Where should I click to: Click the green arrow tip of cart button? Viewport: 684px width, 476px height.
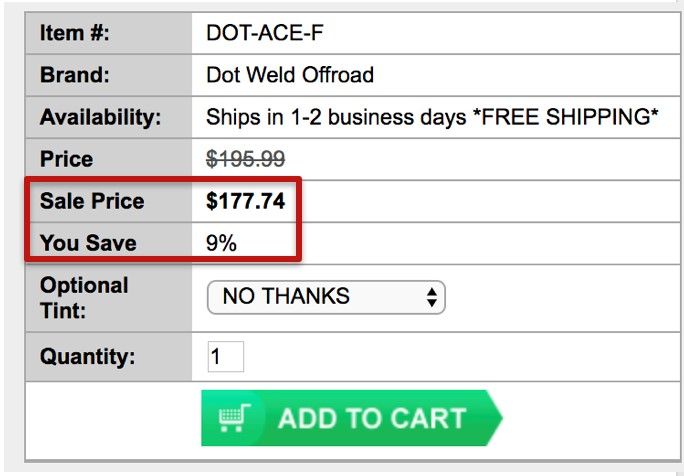pos(494,418)
